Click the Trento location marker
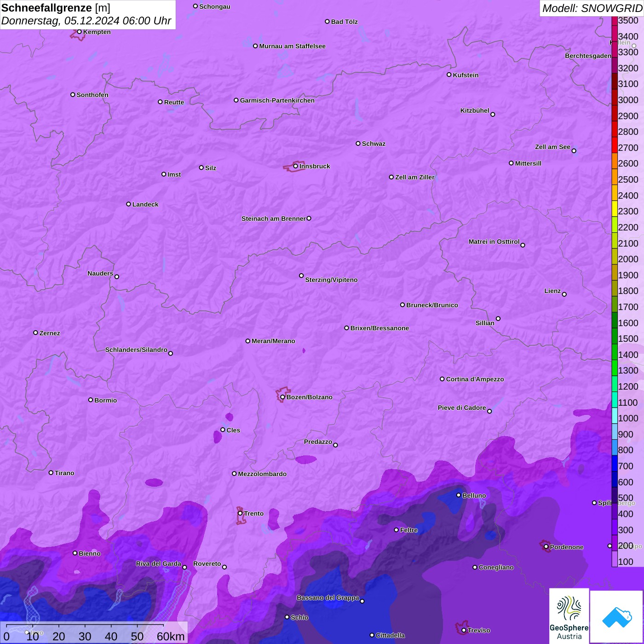Image resolution: width=644 pixels, height=644 pixels. tap(240, 513)
